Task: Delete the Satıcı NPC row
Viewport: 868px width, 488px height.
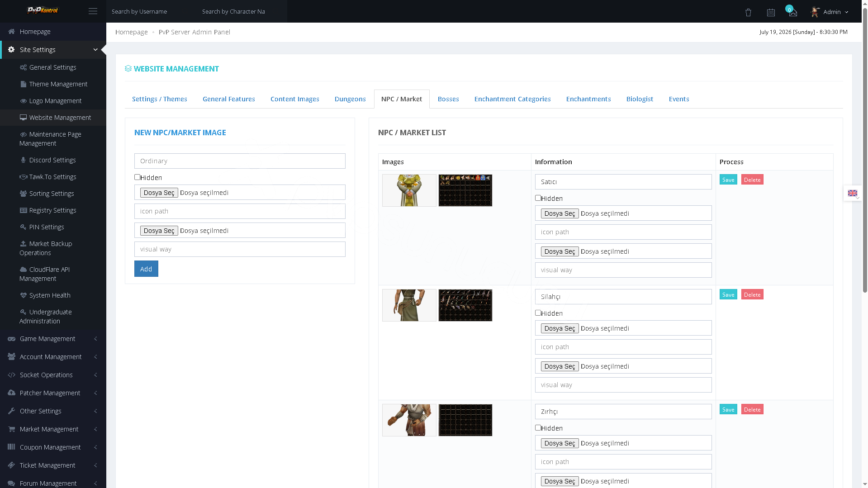Action: (x=752, y=180)
